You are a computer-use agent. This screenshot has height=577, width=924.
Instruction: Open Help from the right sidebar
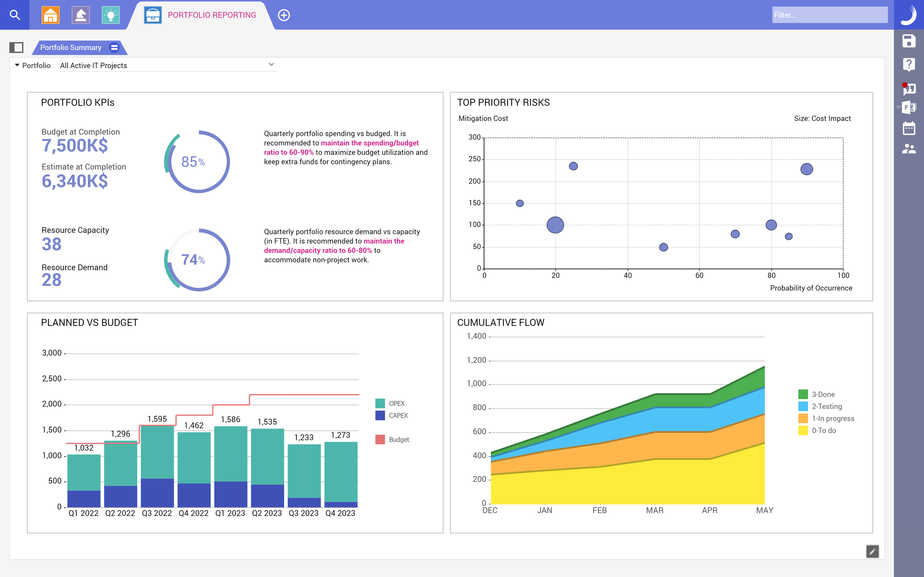point(909,65)
